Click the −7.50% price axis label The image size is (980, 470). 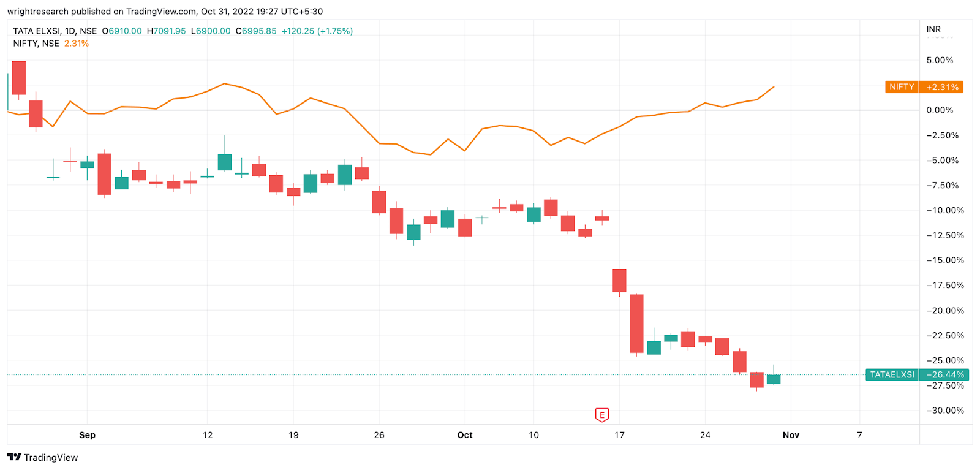[x=942, y=186]
